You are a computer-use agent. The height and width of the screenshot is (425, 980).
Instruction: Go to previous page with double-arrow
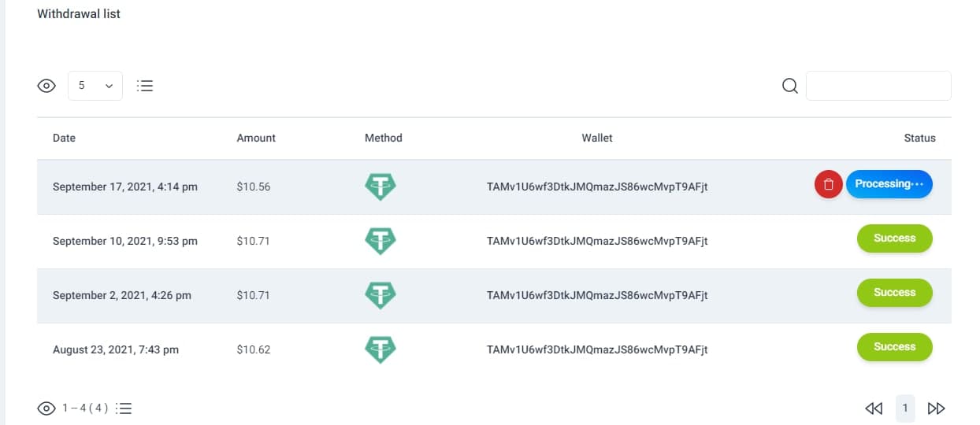[x=874, y=408]
